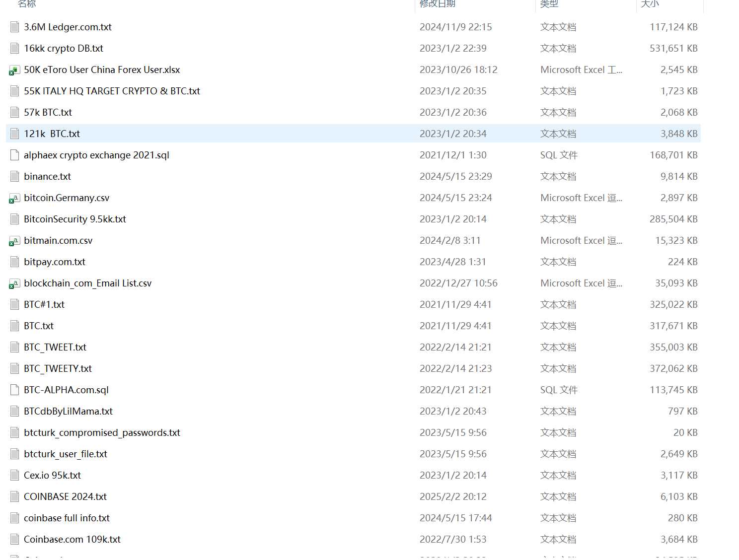Select the icon of COINBASE 2024.txt
739x560 pixels.
(x=14, y=496)
